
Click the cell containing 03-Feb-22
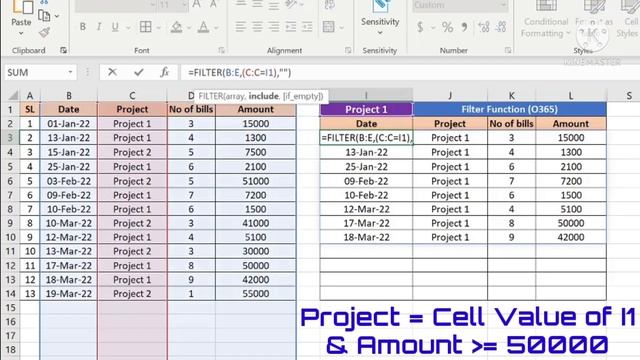click(x=69, y=181)
